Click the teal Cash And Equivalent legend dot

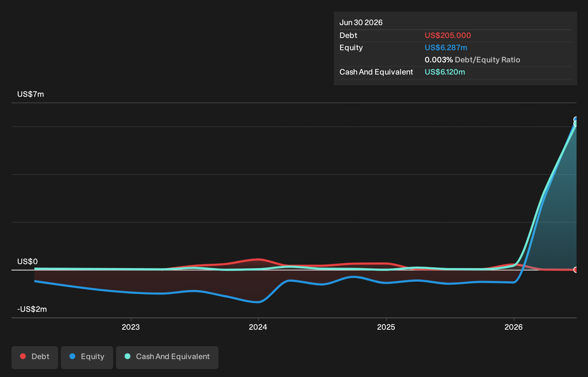[x=127, y=356]
